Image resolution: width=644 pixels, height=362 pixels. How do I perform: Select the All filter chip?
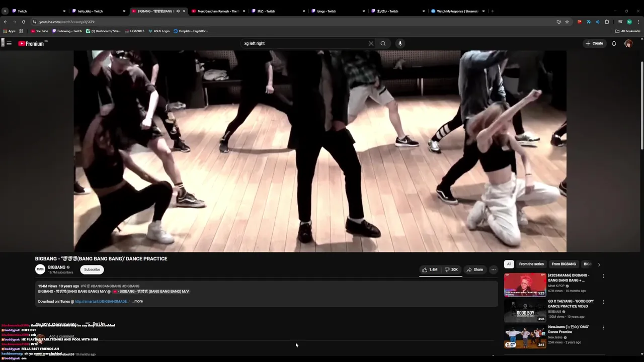(509, 264)
